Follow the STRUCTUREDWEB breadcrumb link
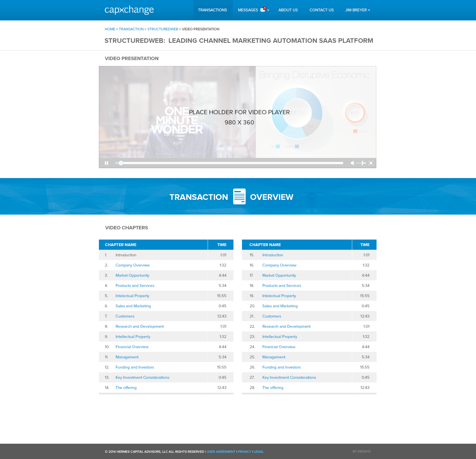This screenshot has height=459, width=476. click(x=163, y=29)
